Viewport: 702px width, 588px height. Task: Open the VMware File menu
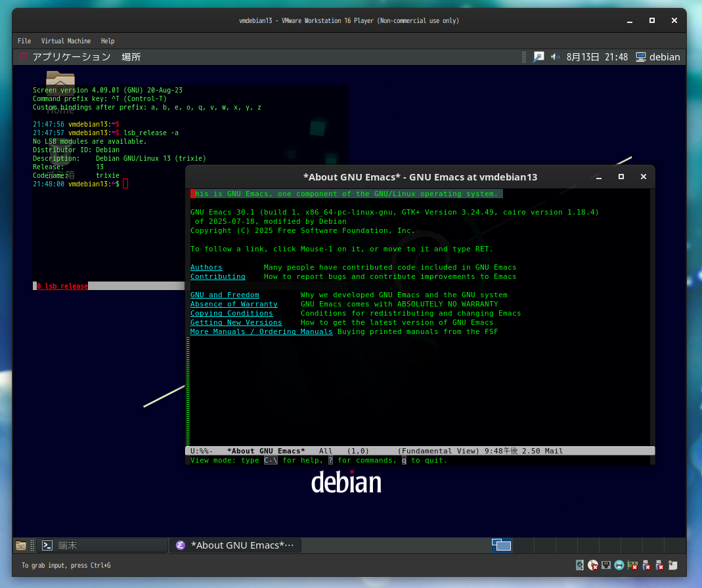(x=24, y=41)
